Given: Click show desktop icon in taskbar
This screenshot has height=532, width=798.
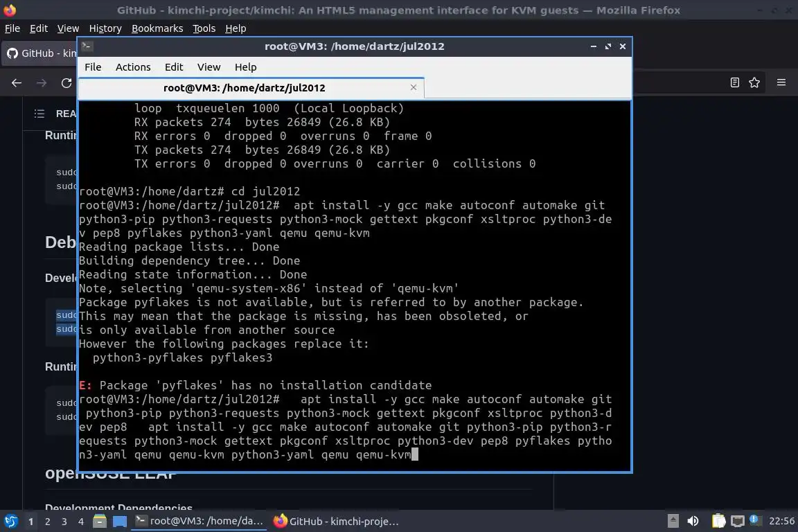Looking at the screenshot, I should pyautogui.click(x=120, y=522).
